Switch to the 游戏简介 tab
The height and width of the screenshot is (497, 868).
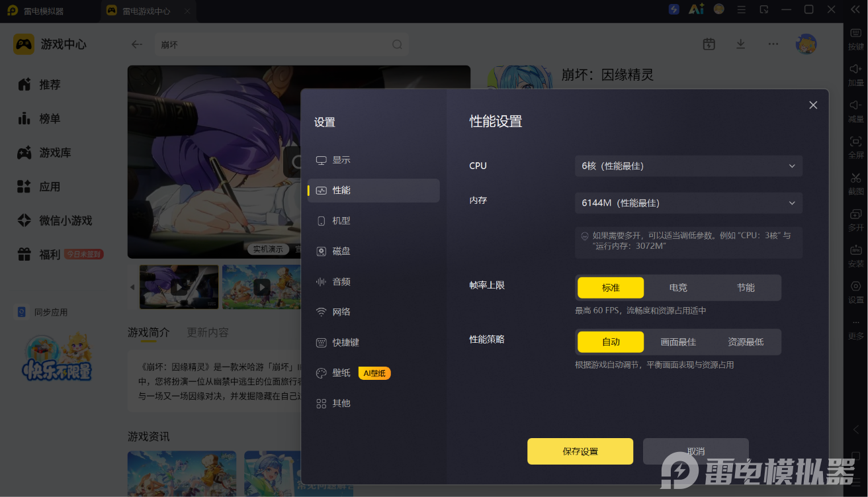coord(149,332)
